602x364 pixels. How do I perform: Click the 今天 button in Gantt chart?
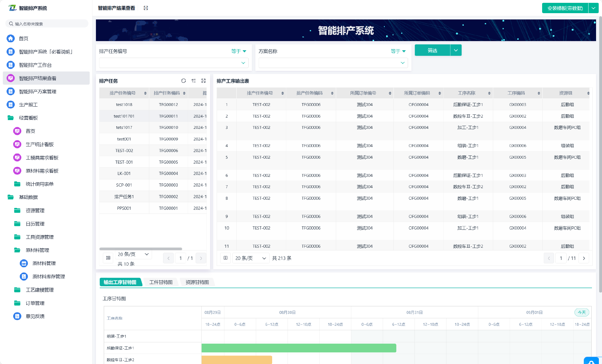(x=582, y=312)
